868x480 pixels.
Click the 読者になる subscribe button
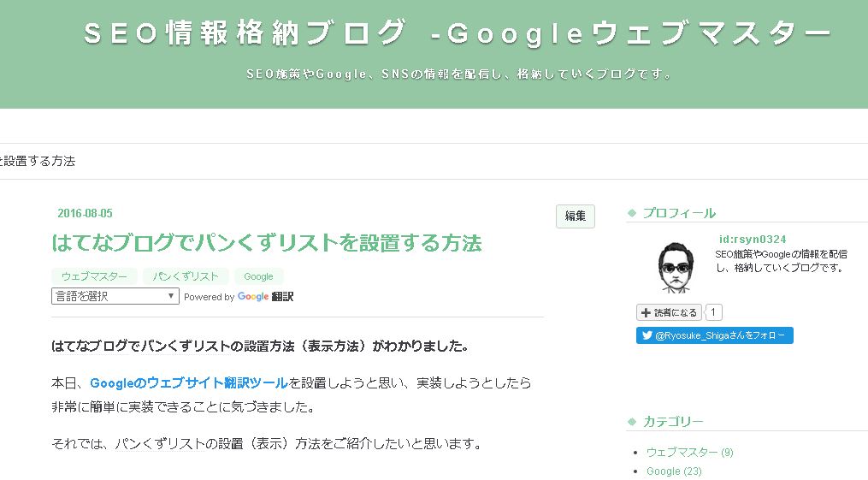coord(670,313)
